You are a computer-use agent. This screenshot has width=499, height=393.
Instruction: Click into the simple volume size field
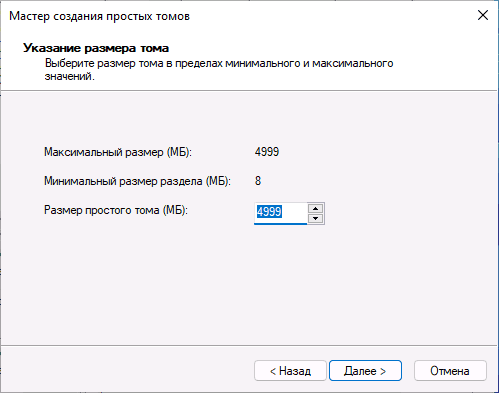pyautogui.click(x=280, y=213)
